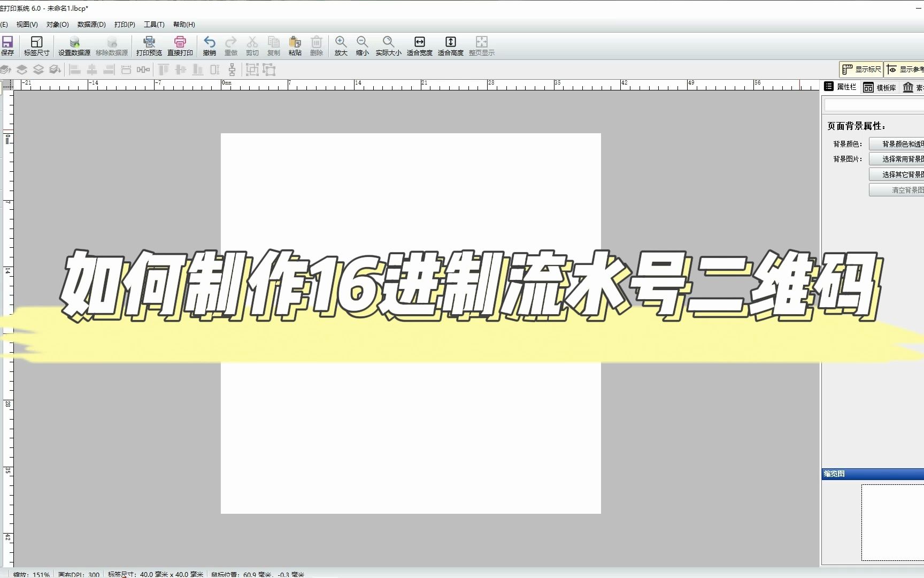Undo with the 撤销 icon
Screen dimensions: 924x578
click(x=210, y=45)
